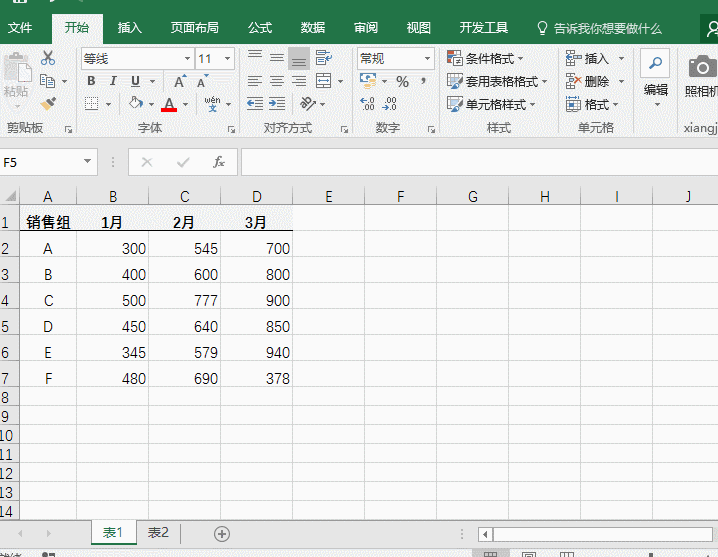Open 条件格式 conditional formatting menu
This screenshot has width=718, height=557.
point(484,59)
